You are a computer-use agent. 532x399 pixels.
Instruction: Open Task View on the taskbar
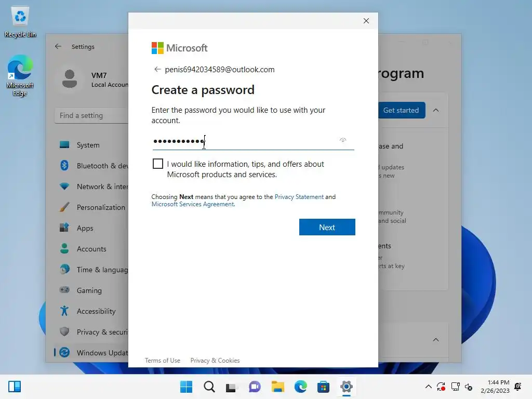click(x=232, y=387)
